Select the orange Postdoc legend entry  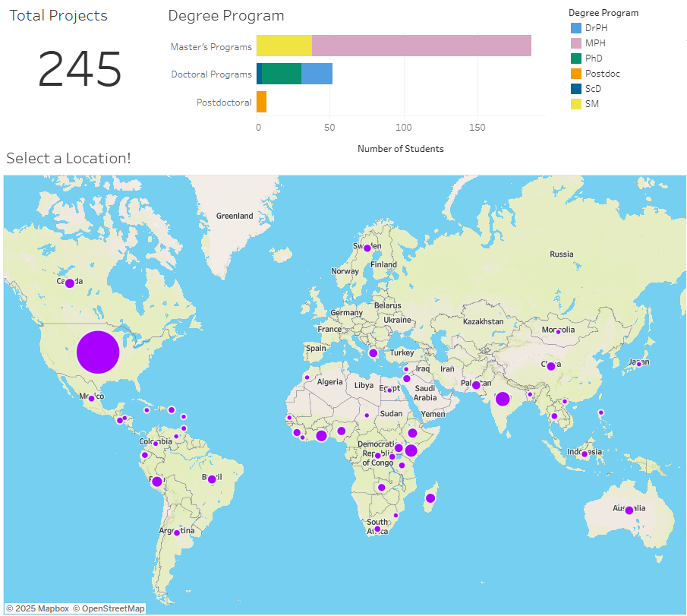tap(575, 74)
